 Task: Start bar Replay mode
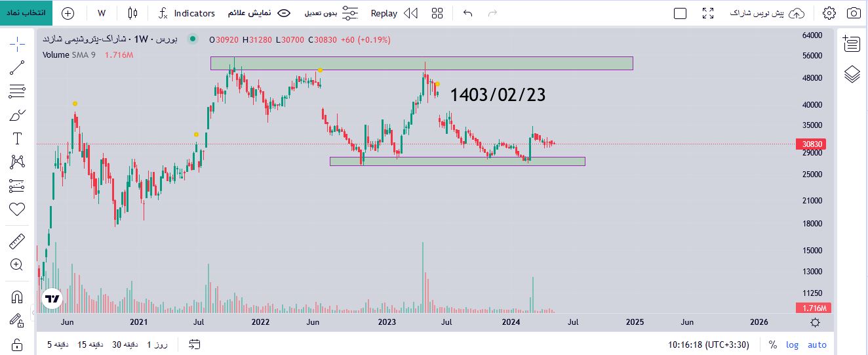pos(394,13)
